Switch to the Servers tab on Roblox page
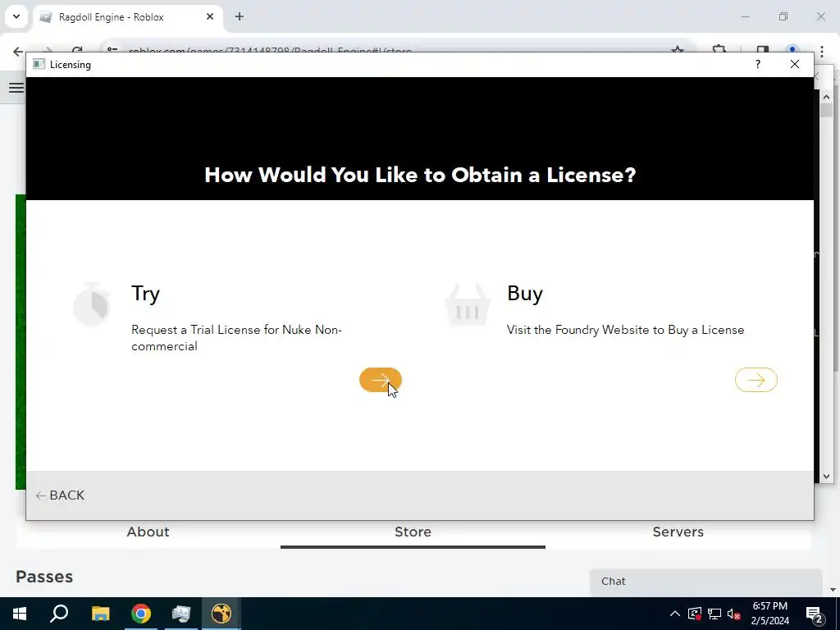This screenshot has height=630, width=840. [678, 532]
